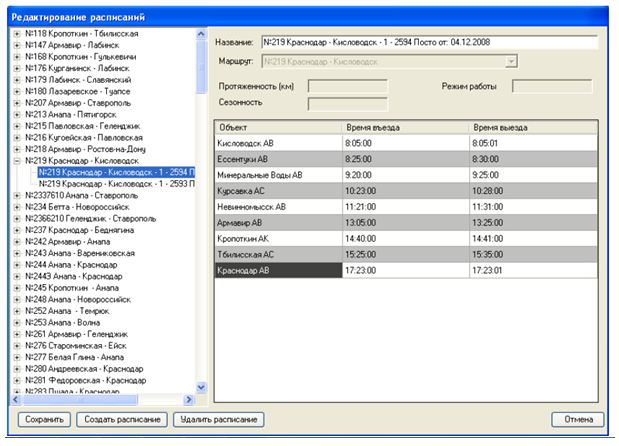619x446 pixels.
Task: Click the tree's scroll down arrow
Action: tap(201, 387)
